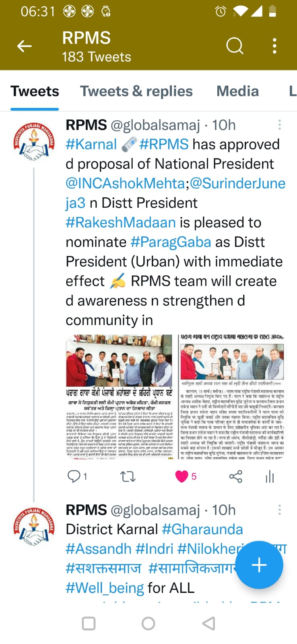Open options menu for first tweet

tap(280, 125)
